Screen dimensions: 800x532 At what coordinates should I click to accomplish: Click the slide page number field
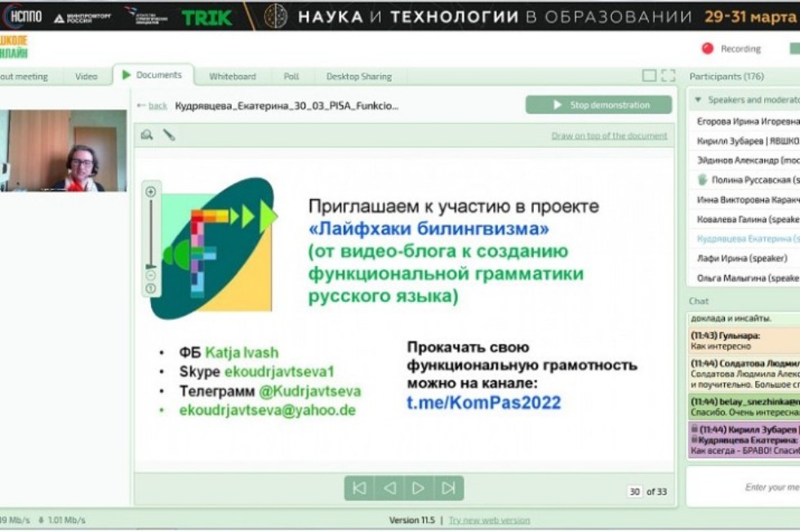click(x=634, y=491)
